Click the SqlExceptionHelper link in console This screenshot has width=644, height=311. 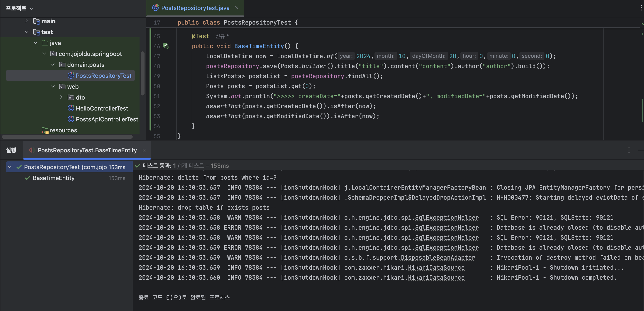point(447,218)
